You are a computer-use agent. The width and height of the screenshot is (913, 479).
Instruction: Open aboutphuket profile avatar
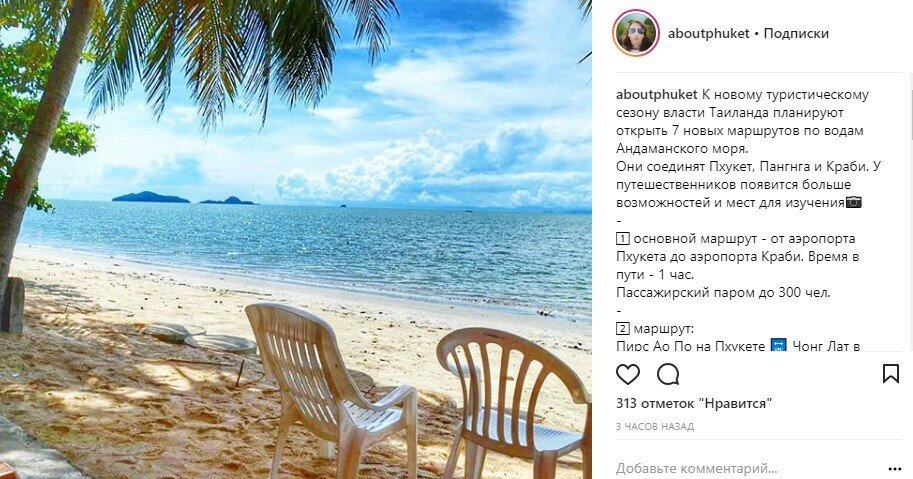click(x=636, y=33)
